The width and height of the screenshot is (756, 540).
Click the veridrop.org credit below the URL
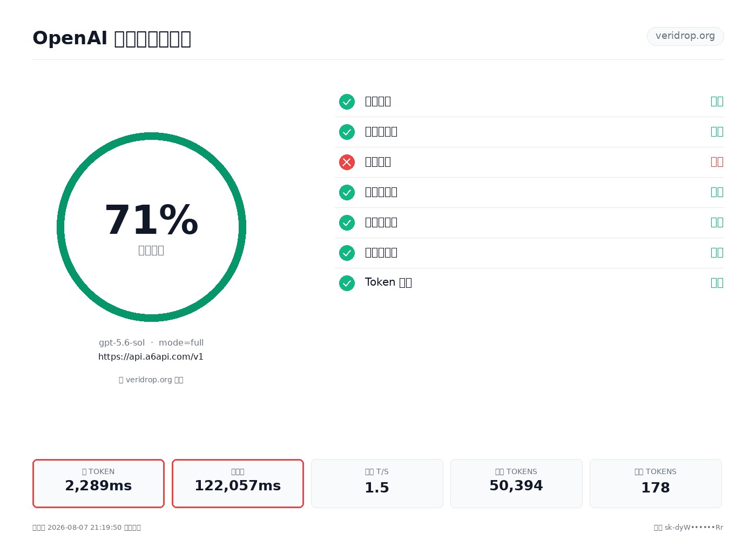coord(151,380)
